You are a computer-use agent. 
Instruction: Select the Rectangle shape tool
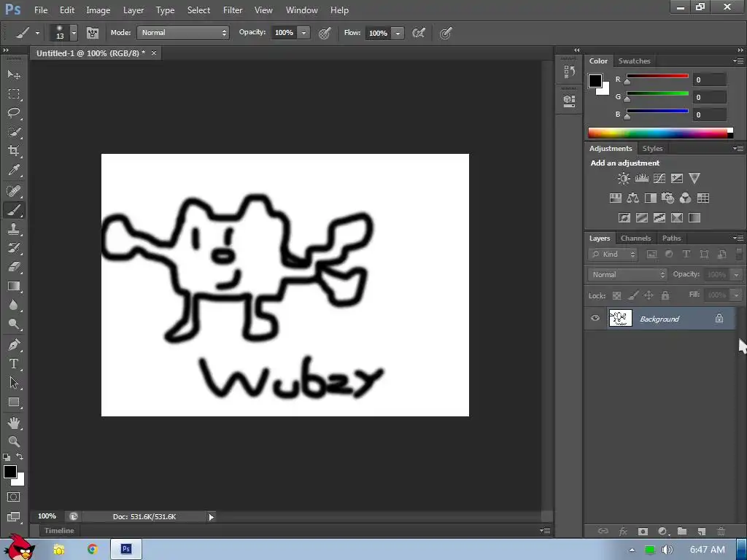coord(14,402)
